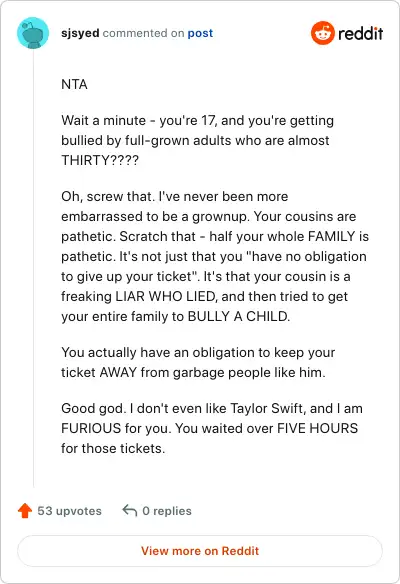Click the 'Good god' Taylor Swift paragraph
The width and height of the screenshot is (400, 584).
click(212, 428)
